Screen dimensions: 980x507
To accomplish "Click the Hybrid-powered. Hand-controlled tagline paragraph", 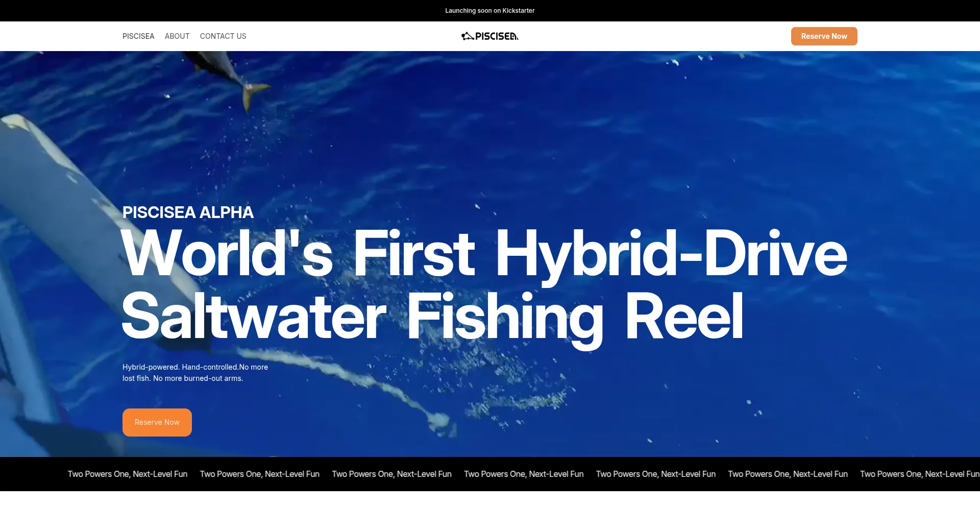I will coord(195,373).
